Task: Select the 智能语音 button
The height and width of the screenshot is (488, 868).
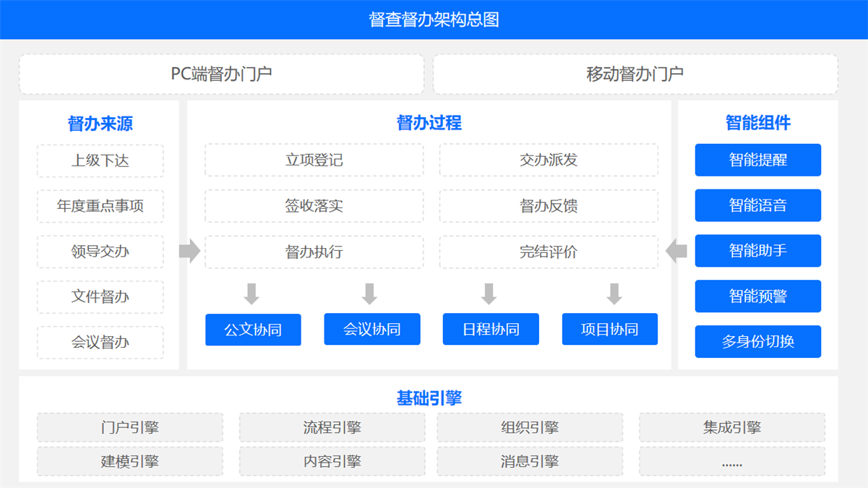Action: [757, 205]
